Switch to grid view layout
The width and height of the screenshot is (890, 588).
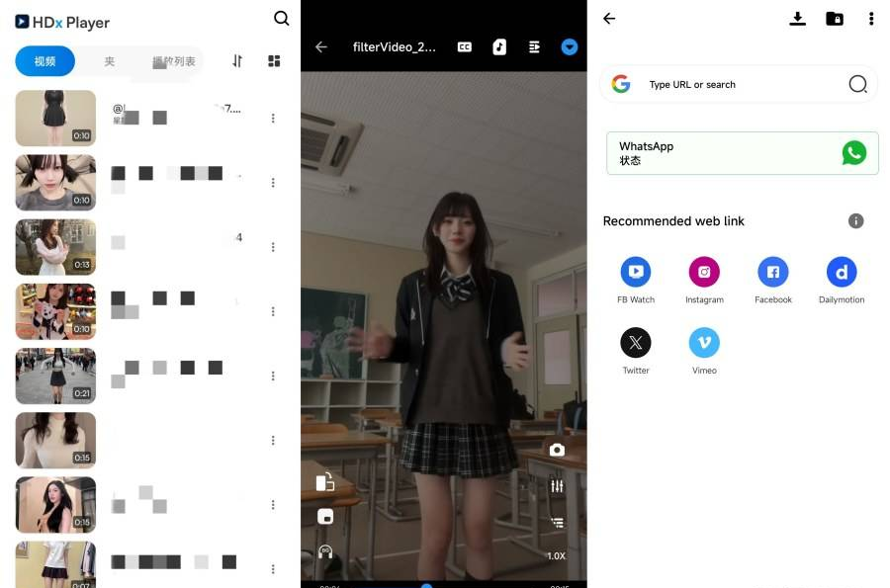coord(274,61)
